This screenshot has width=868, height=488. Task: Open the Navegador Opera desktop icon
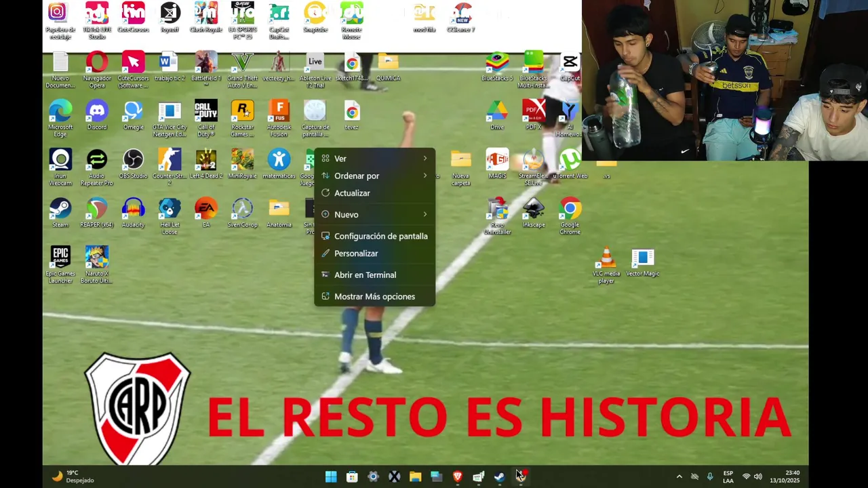[97, 69]
